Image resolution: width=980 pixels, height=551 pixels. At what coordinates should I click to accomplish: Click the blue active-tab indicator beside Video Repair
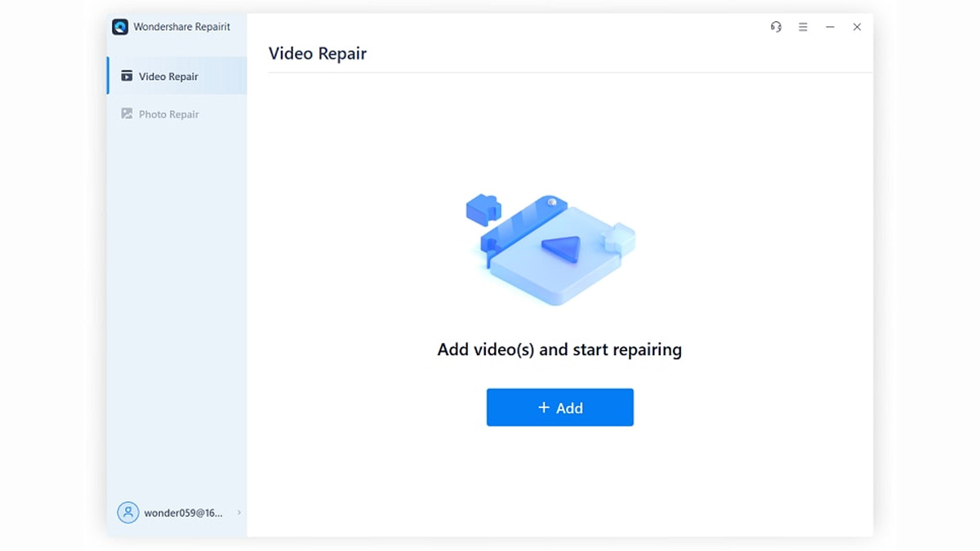tap(107, 76)
